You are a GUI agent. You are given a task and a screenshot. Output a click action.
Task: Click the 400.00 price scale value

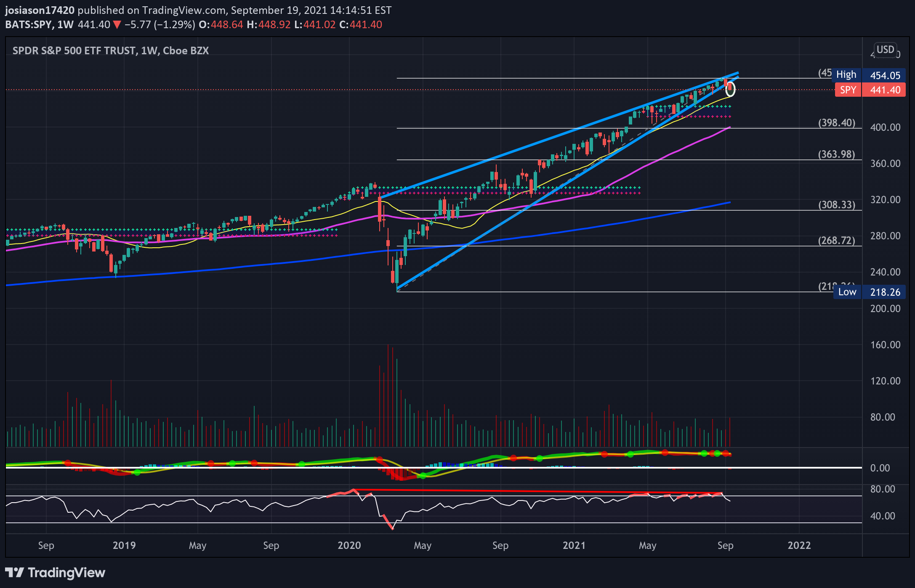coord(885,127)
